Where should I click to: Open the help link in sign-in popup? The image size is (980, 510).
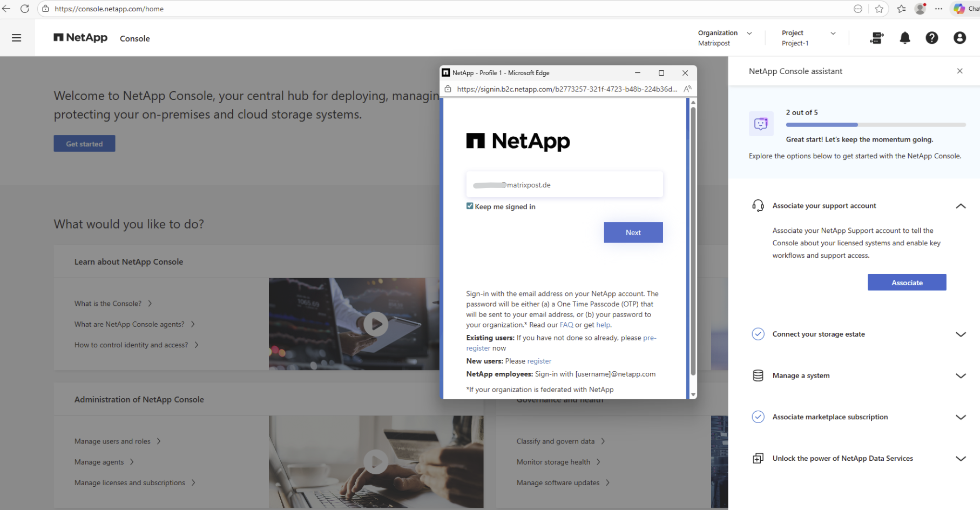point(603,325)
